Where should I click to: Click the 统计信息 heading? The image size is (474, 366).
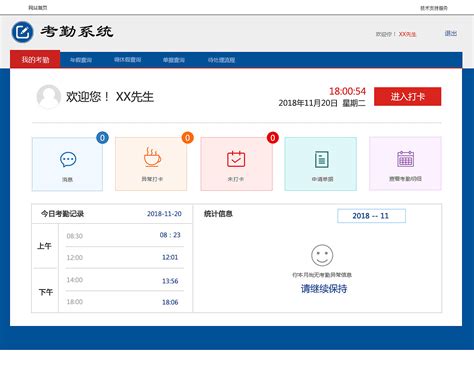point(218,214)
